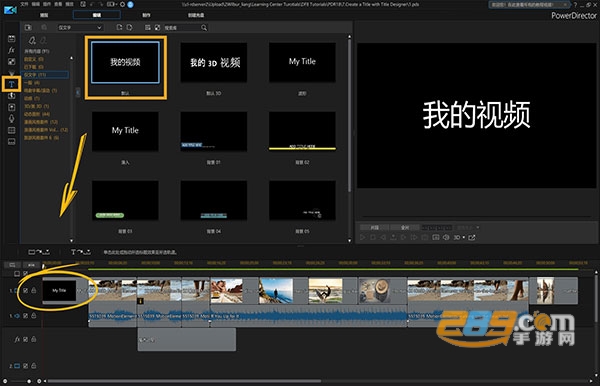Image resolution: width=600 pixels, height=386 pixels.
Task: Toggle enable checkbox on fx track
Action: (26, 339)
